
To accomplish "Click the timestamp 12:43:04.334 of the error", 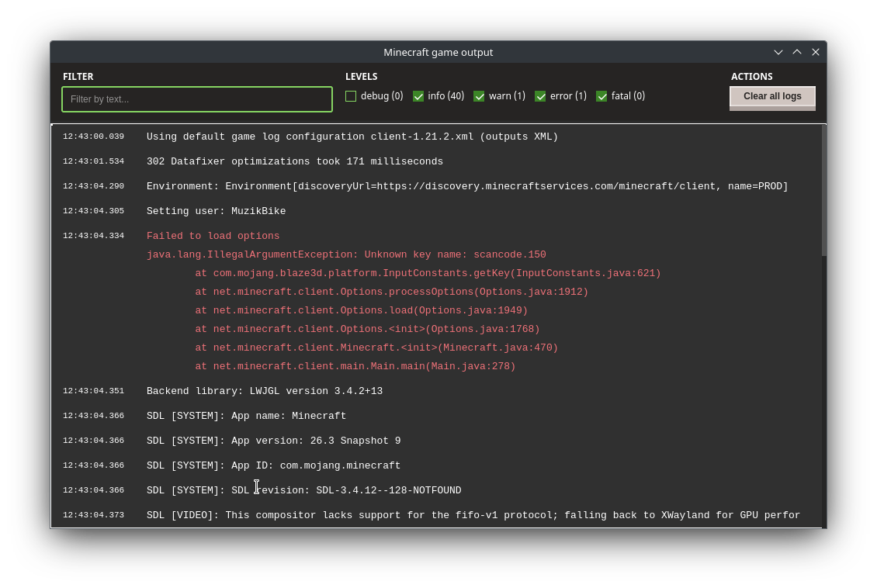I will coord(93,236).
